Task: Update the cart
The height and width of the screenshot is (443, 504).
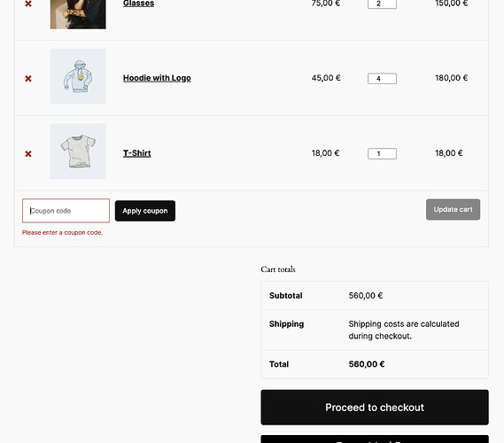Action: coord(453,209)
